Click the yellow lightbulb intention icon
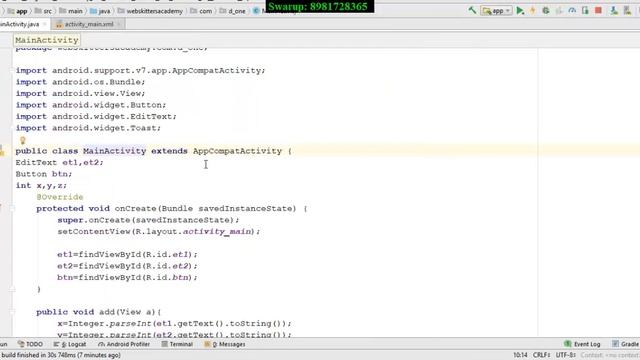The height and width of the screenshot is (360, 640). tap(23, 140)
